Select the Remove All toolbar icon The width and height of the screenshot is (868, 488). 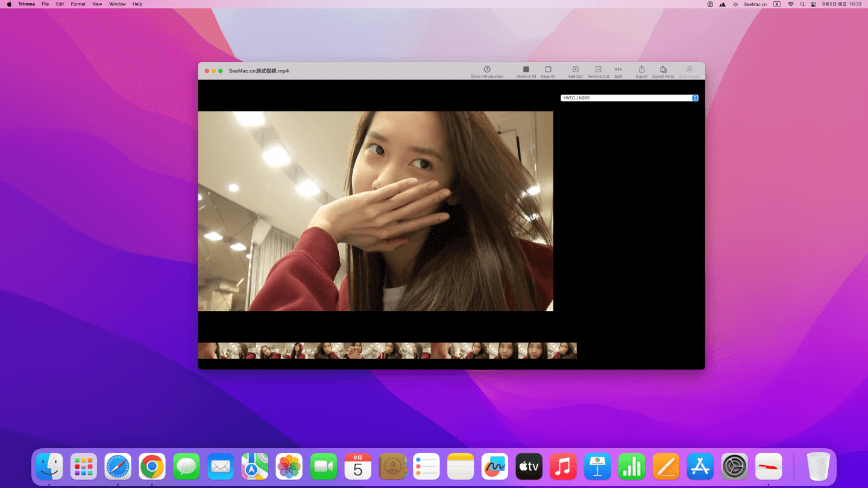point(526,69)
